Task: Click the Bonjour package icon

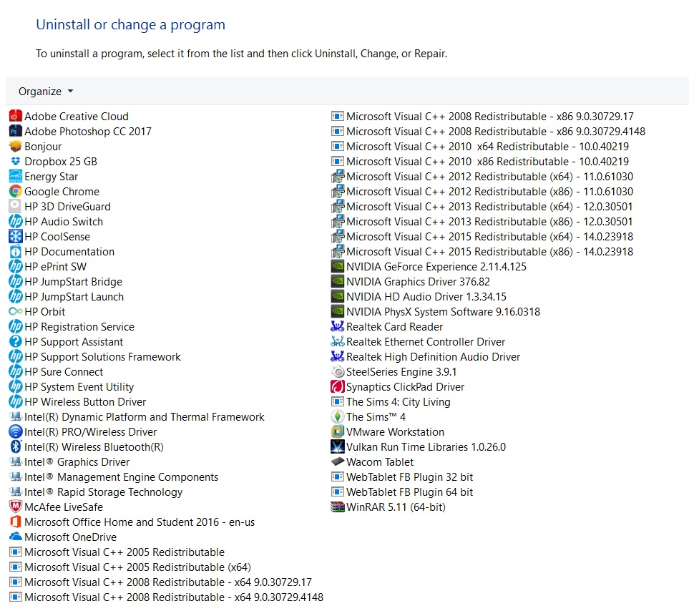Action: (15, 147)
